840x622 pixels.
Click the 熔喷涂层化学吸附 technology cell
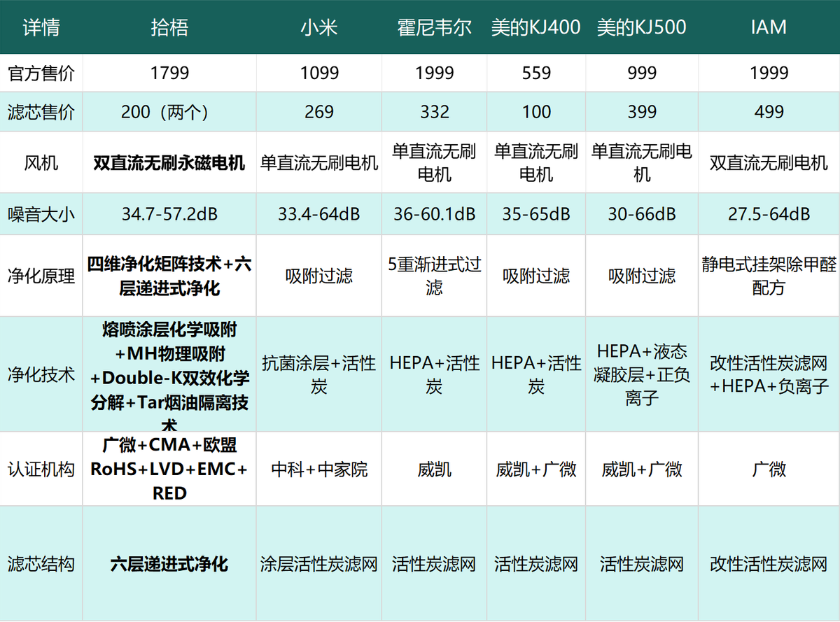click(169, 374)
